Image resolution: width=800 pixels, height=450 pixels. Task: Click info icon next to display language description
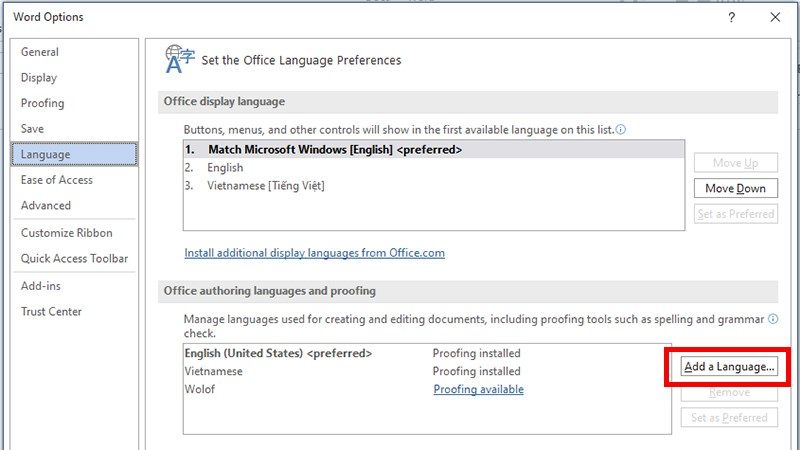click(620, 130)
